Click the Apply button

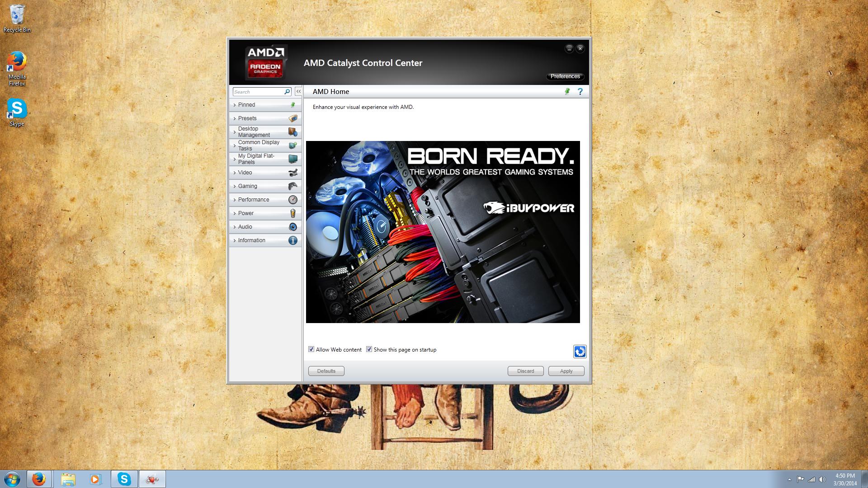pyautogui.click(x=566, y=371)
